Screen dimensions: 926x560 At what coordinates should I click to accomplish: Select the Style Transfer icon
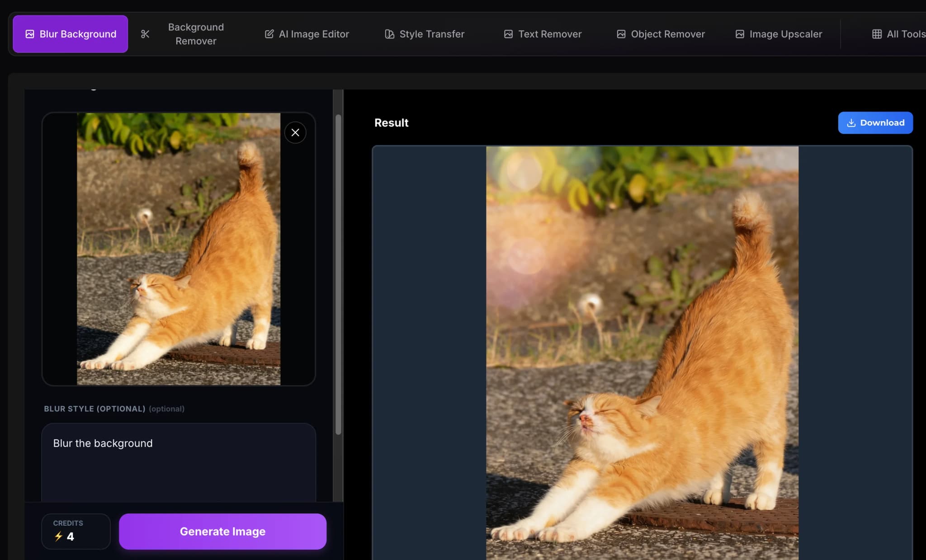tap(388, 33)
